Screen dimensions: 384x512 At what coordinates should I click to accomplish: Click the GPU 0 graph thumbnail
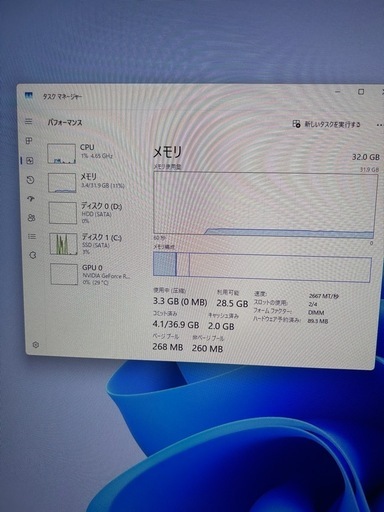pos(64,274)
